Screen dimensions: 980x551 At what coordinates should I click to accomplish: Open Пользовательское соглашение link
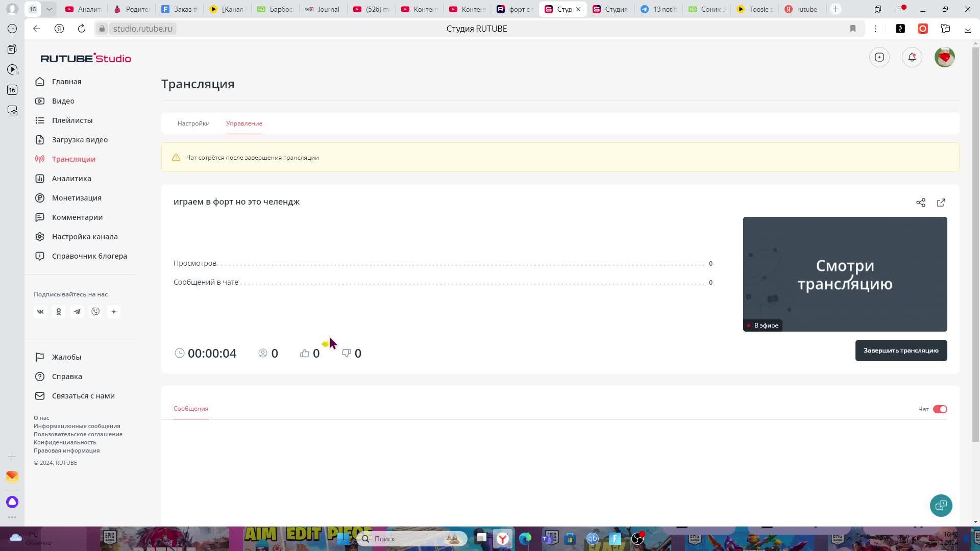tap(78, 434)
